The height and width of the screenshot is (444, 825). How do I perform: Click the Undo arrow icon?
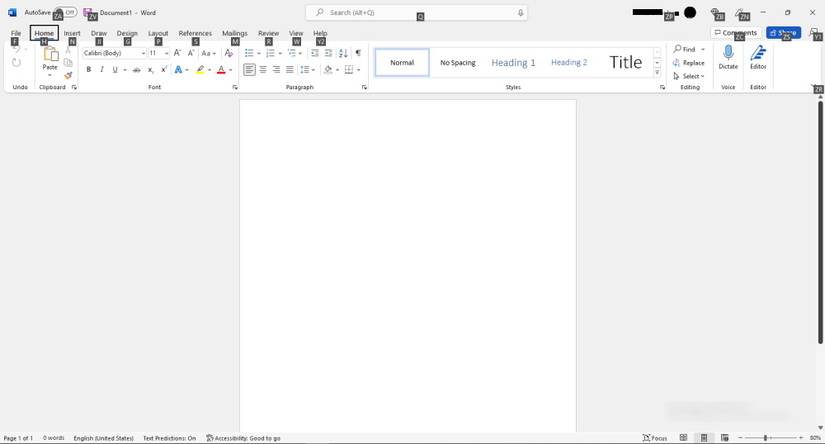[x=16, y=49]
